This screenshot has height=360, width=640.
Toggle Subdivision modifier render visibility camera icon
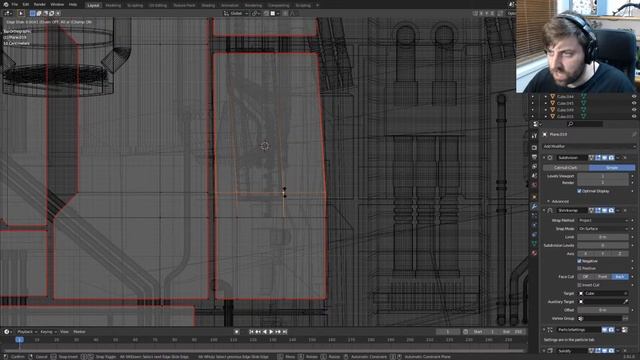611,158
